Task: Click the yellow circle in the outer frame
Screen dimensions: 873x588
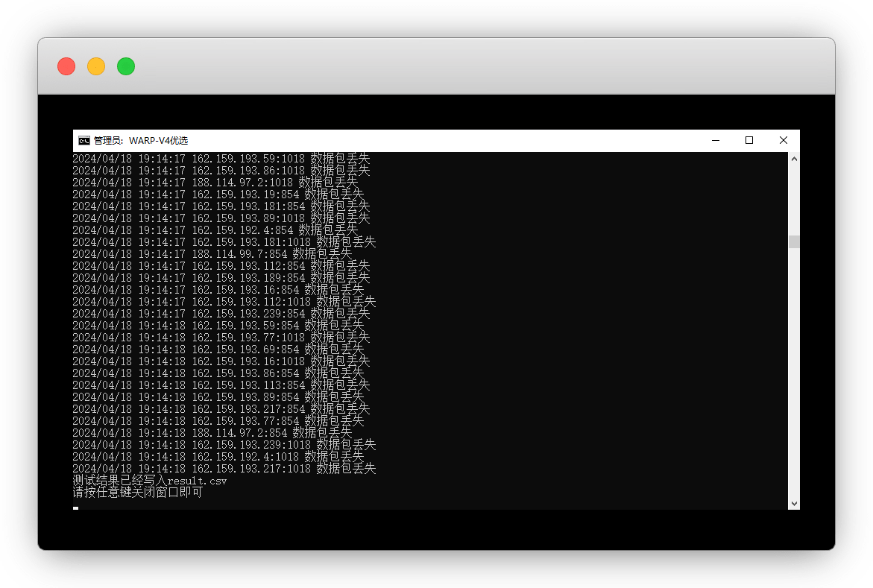Action: click(96, 66)
